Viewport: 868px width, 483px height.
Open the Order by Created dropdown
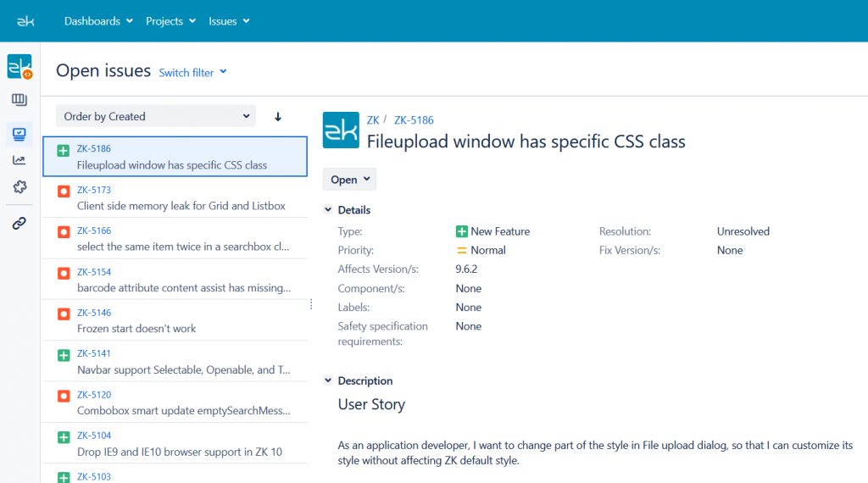pos(156,116)
